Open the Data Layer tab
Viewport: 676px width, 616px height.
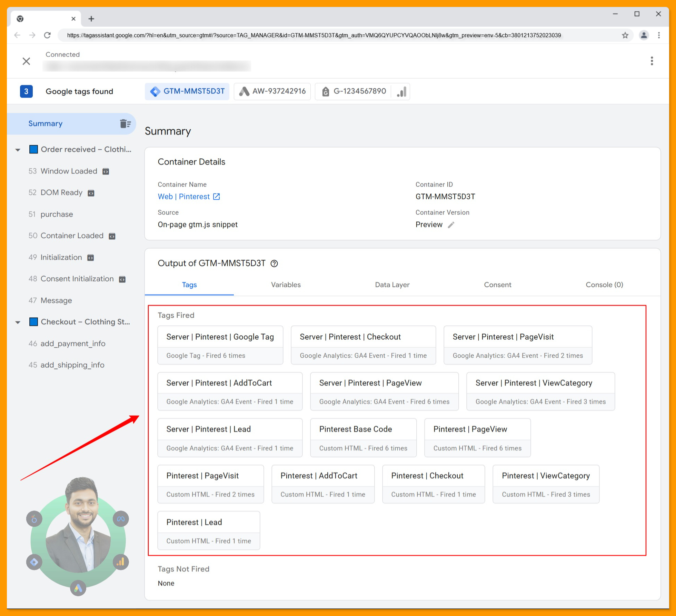pos(392,285)
